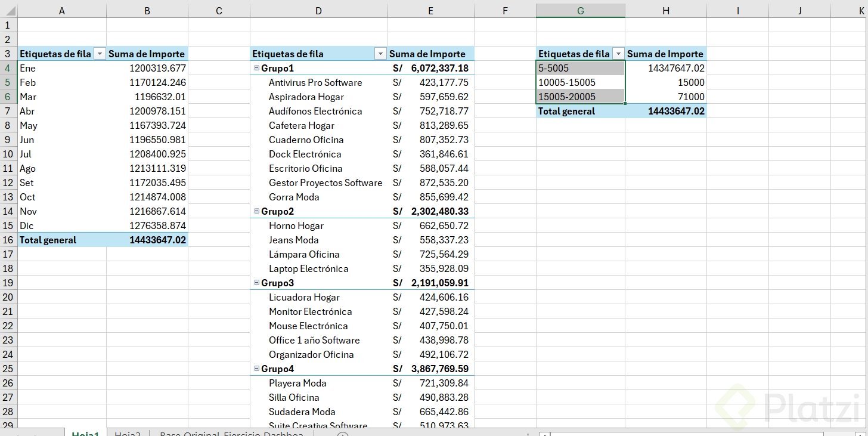The width and height of the screenshot is (868, 436).
Task: Select row 16 by its row number
Action: point(8,240)
